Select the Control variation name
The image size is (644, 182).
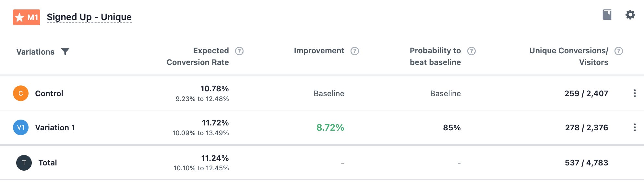[x=49, y=94]
